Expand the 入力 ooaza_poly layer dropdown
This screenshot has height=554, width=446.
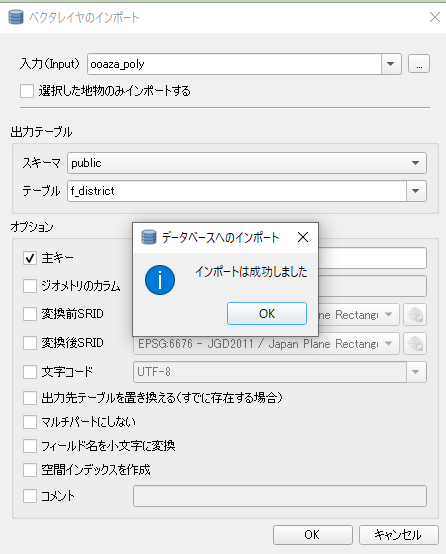pos(391,64)
